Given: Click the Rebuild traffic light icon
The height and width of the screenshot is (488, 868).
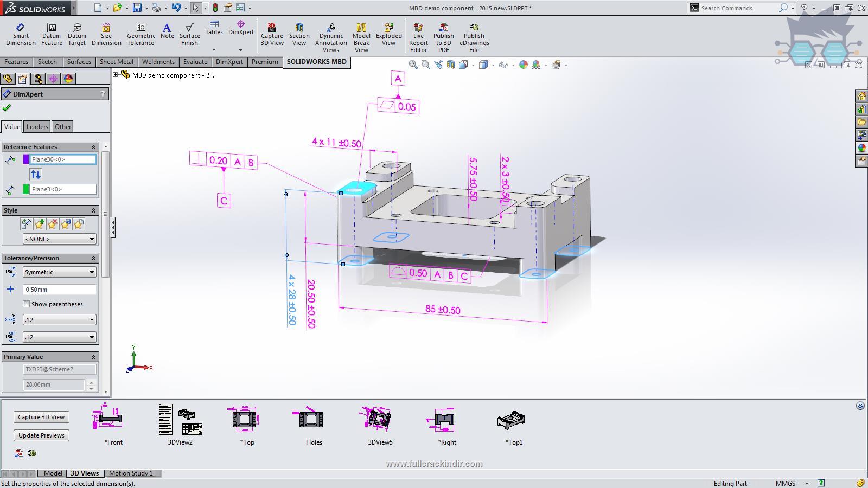Looking at the screenshot, I should (x=215, y=8).
